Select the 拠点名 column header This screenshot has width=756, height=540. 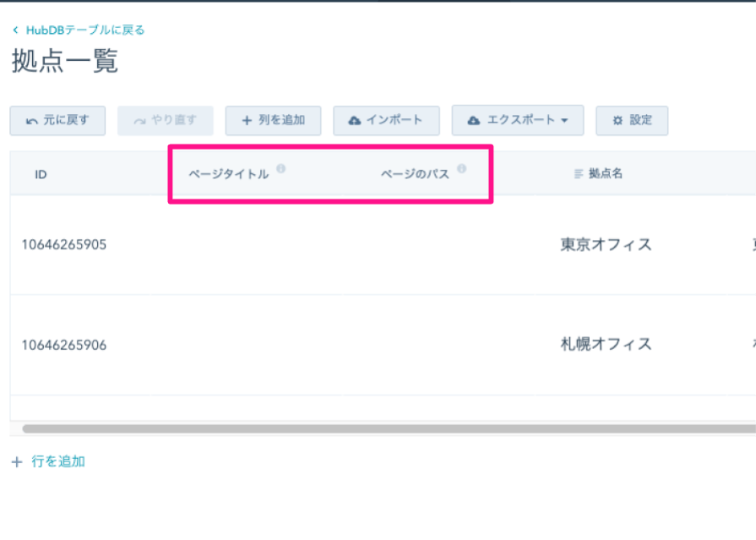click(x=606, y=174)
